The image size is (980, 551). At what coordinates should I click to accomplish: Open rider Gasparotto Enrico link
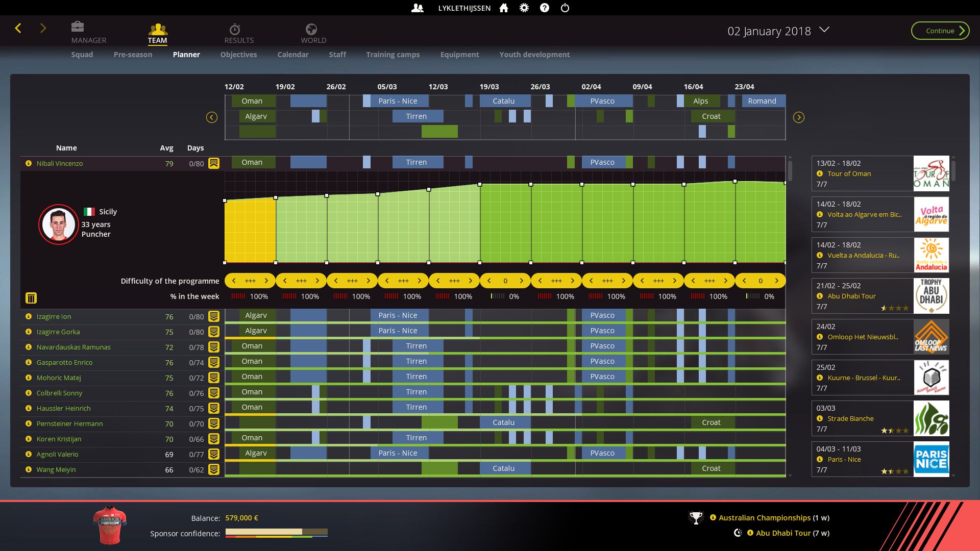[x=64, y=362]
